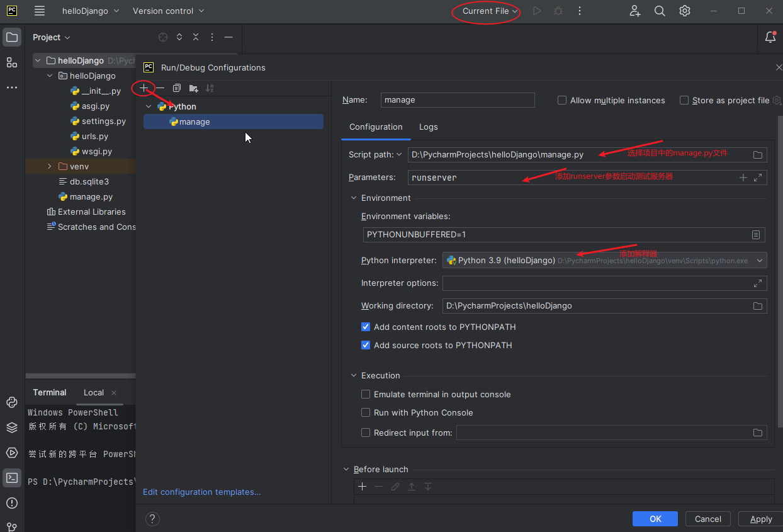Open the helloDjango project dropdown
The width and height of the screenshot is (783, 532).
(91, 11)
